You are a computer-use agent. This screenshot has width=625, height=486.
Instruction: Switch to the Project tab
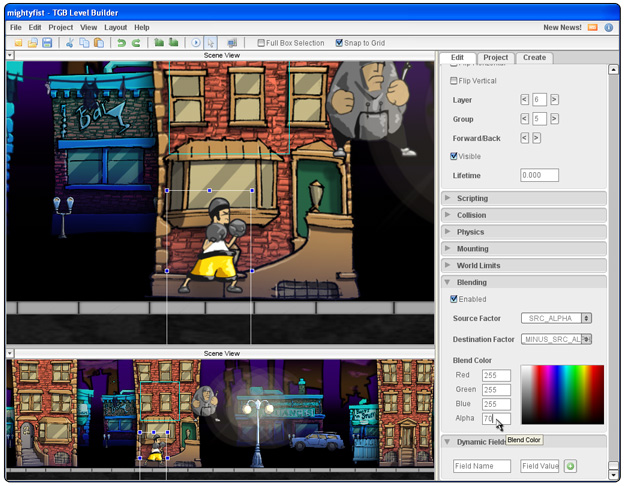pos(495,57)
